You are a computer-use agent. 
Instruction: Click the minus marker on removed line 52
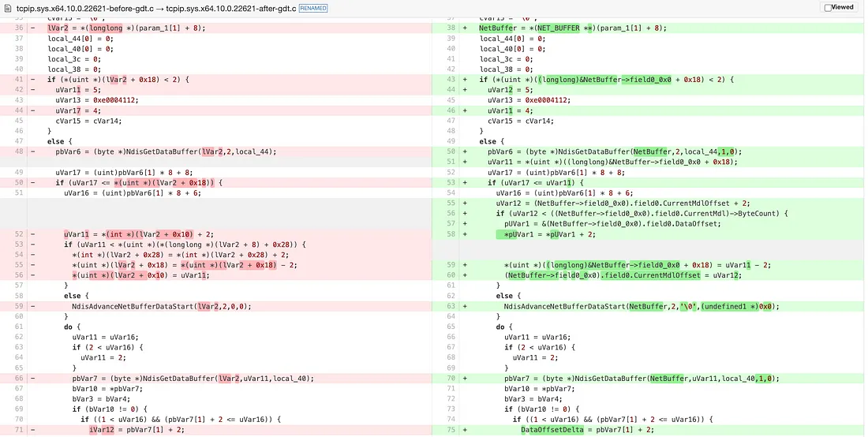point(32,234)
